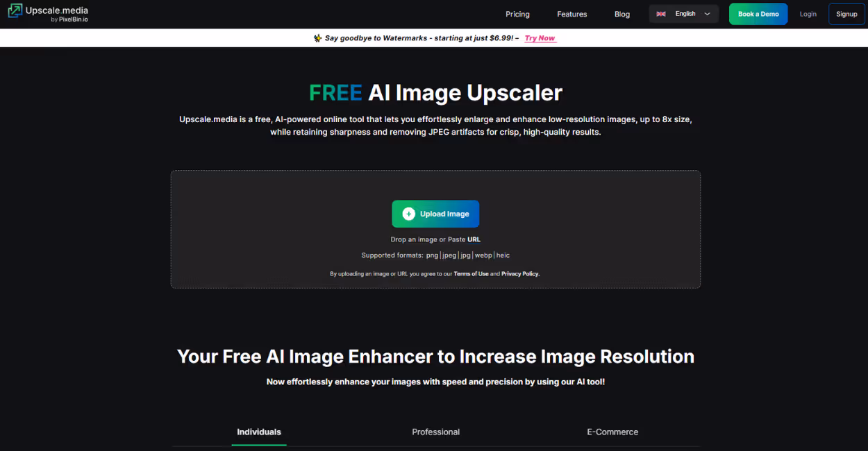Click the Upscale.media brand name text

tap(57, 10)
